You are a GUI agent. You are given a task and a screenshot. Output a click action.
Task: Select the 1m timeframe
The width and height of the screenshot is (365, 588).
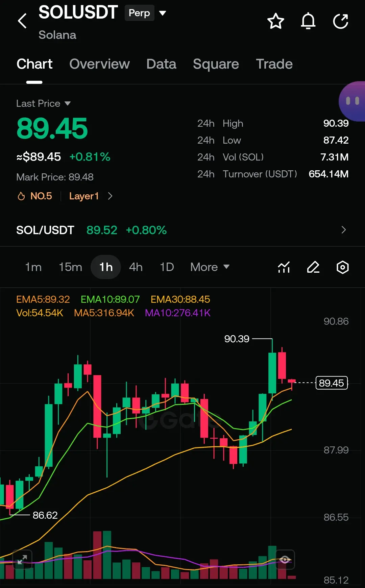[33, 267]
